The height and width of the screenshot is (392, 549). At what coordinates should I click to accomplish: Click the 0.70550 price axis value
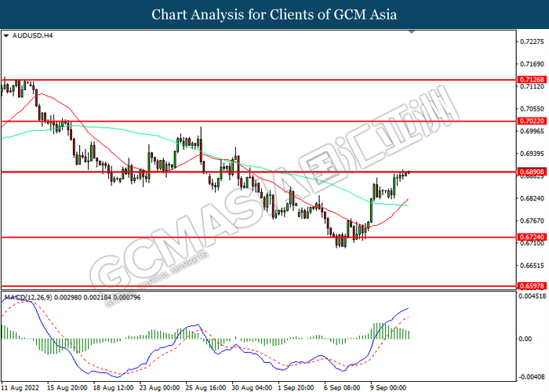[x=533, y=109]
